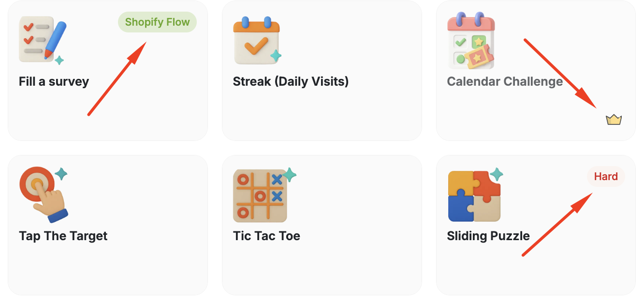This screenshot has width=644, height=306.
Task: Click the crown icon on Calendar Challenge
Action: 614,119
